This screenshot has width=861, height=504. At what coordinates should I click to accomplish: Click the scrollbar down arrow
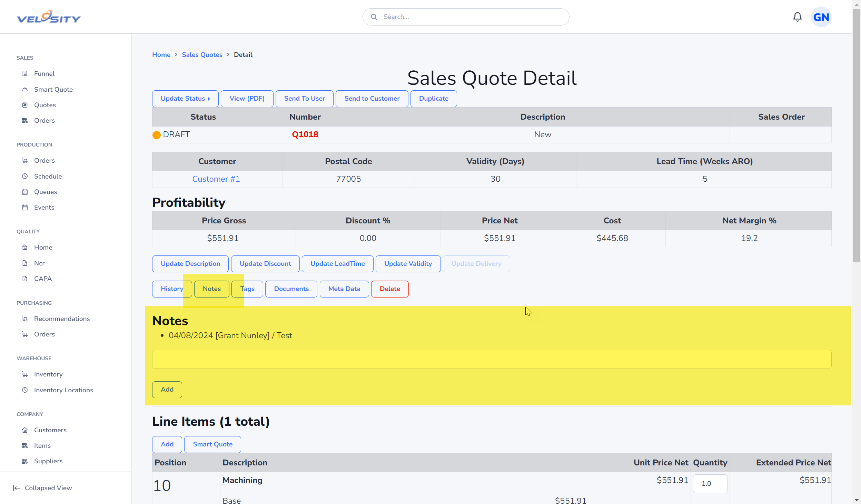[x=857, y=500]
